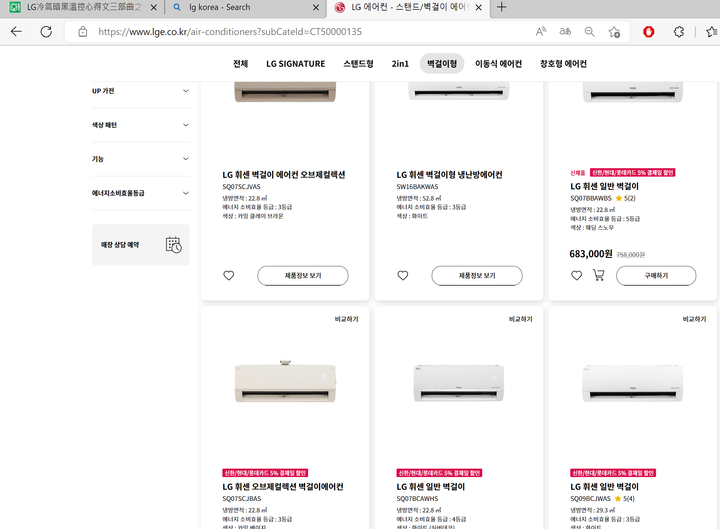The height and width of the screenshot is (529, 720).
Task: Go back to the previous page
Action: point(16,32)
